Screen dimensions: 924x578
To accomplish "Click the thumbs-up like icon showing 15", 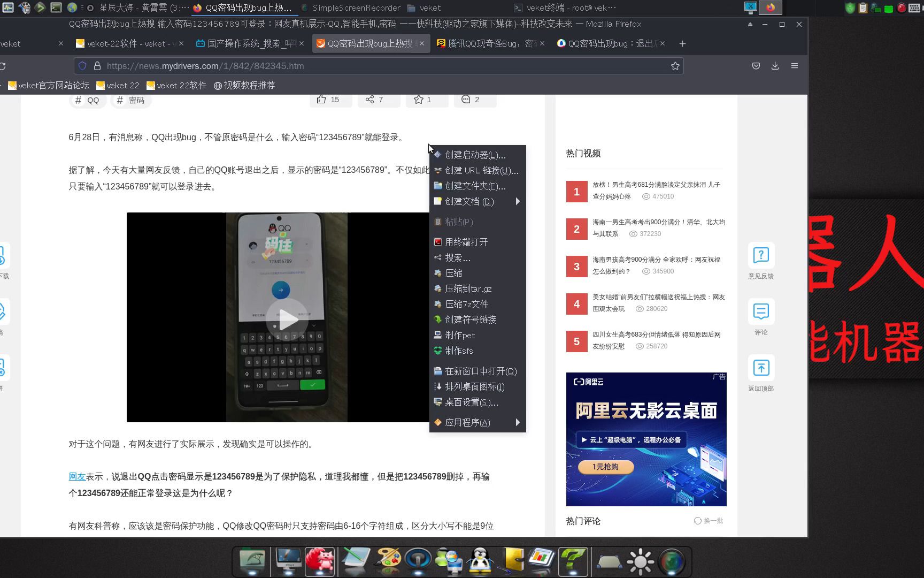I will (321, 100).
